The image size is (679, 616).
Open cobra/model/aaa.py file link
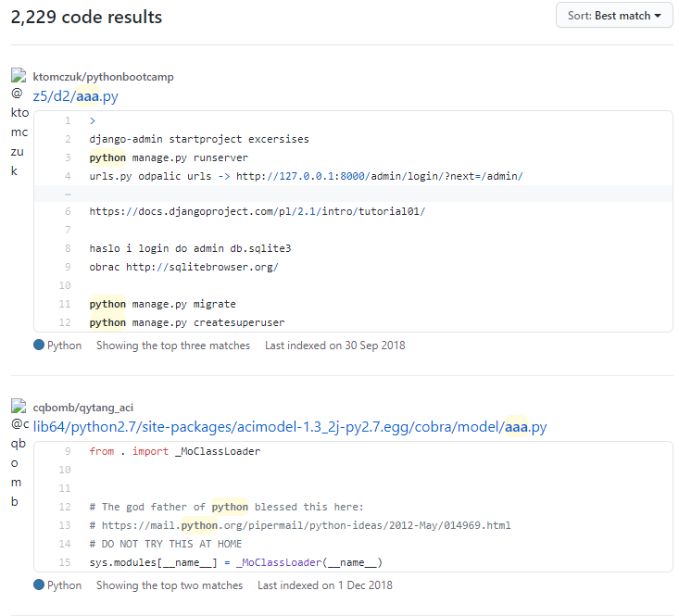point(290,427)
